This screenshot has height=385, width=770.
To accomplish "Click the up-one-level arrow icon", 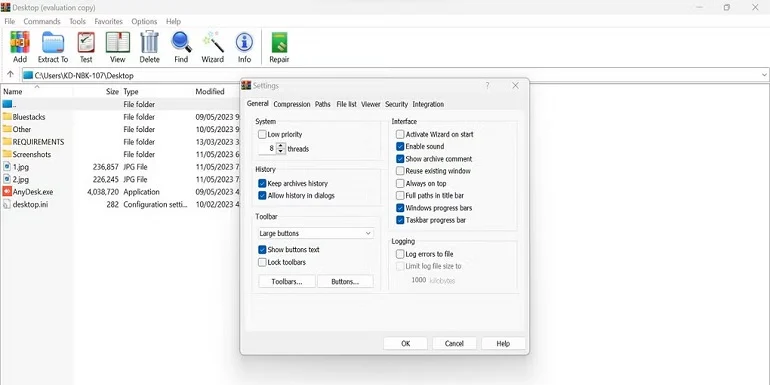I will point(10,75).
